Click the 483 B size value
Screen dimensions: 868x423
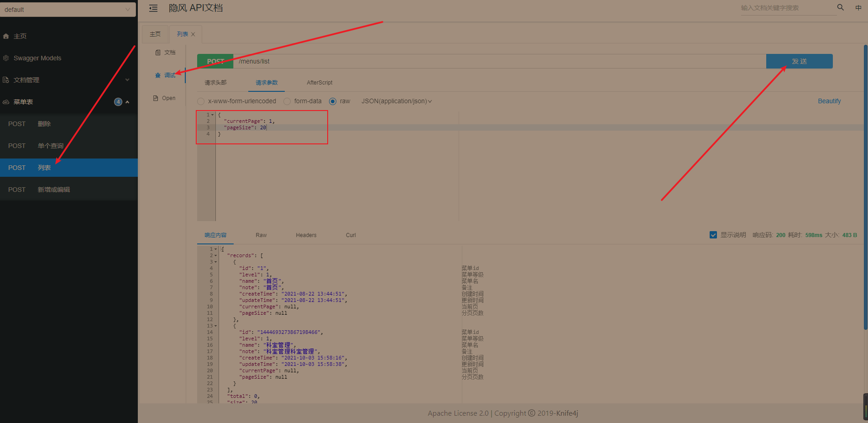pyautogui.click(x=850, y=235)
